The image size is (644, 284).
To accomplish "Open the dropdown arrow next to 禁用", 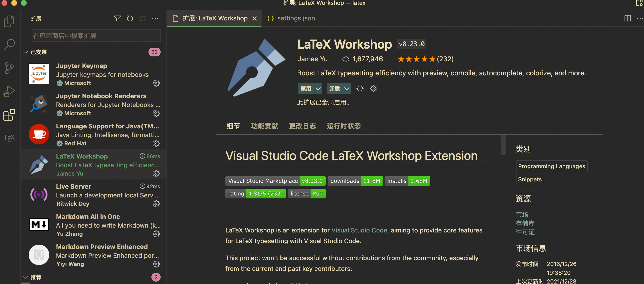I will tap(318, 89).
